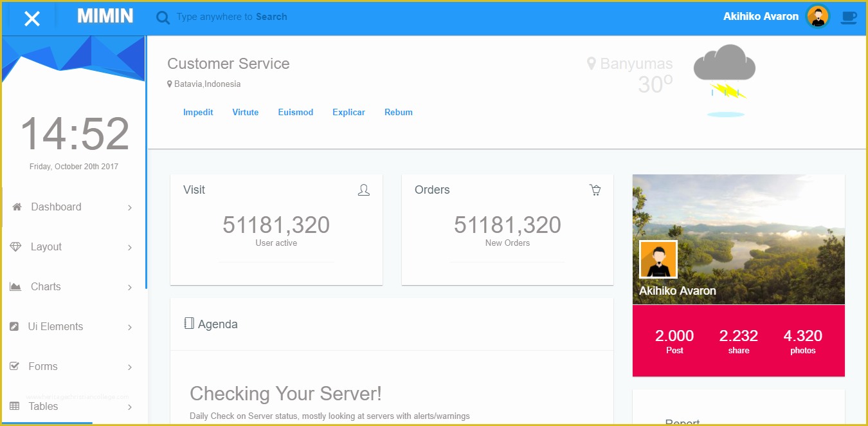Image resolution: width=868 pixels, height=426 pixels.
Task: Toggle the sidebar with the X button
Action: point(32,17)
